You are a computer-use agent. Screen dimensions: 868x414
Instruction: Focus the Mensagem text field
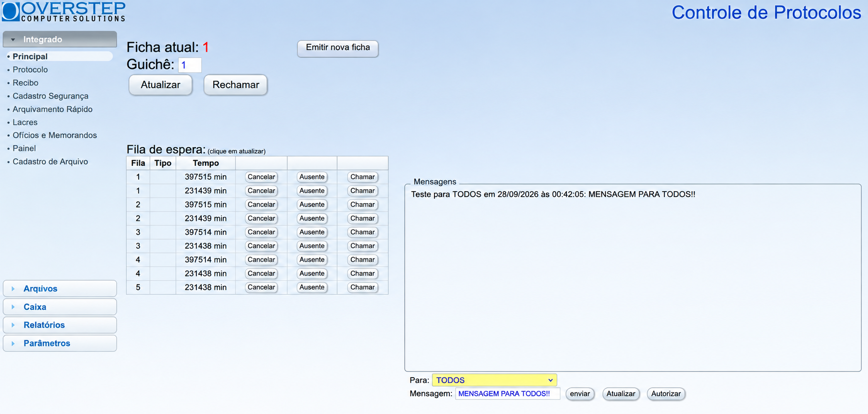(x=508, y=394)
